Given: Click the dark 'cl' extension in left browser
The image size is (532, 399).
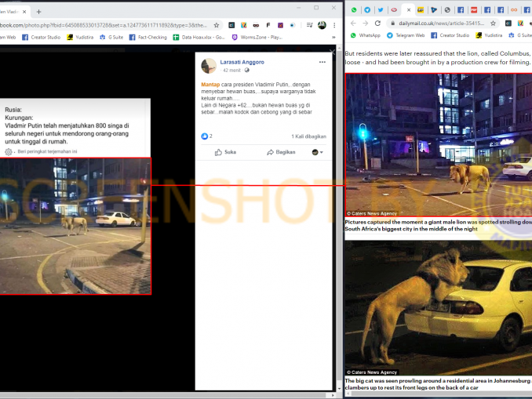Looking at the screenshot, I should point(231,25).
